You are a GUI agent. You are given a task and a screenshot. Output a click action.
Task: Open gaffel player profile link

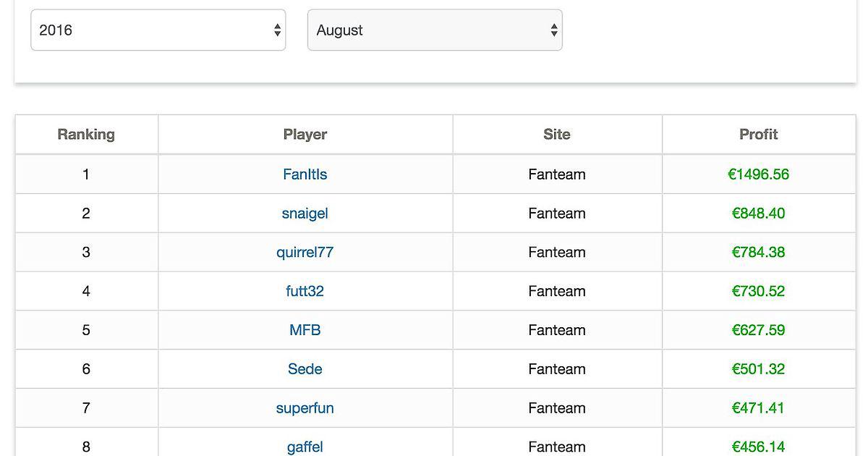pos(305,447)
